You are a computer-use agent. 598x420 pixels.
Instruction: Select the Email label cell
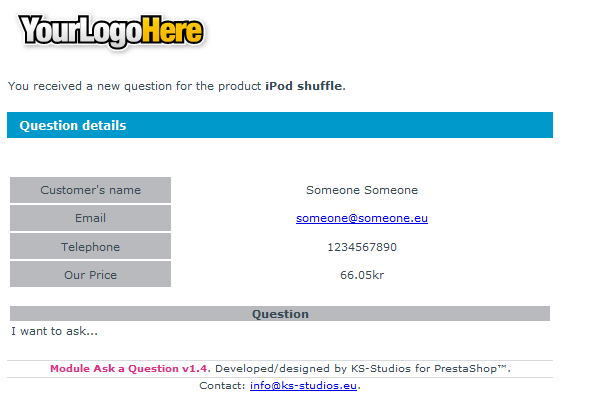[x=90, y=218]
